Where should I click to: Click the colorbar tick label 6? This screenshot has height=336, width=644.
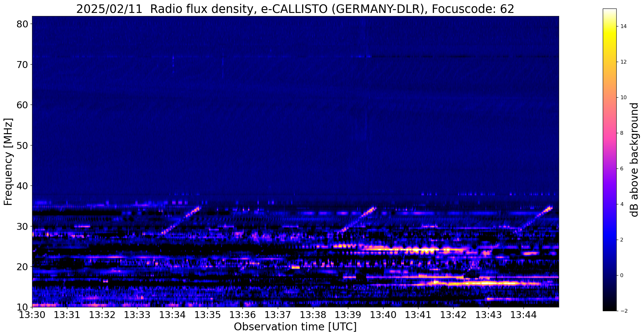click(x=622, y=169)
